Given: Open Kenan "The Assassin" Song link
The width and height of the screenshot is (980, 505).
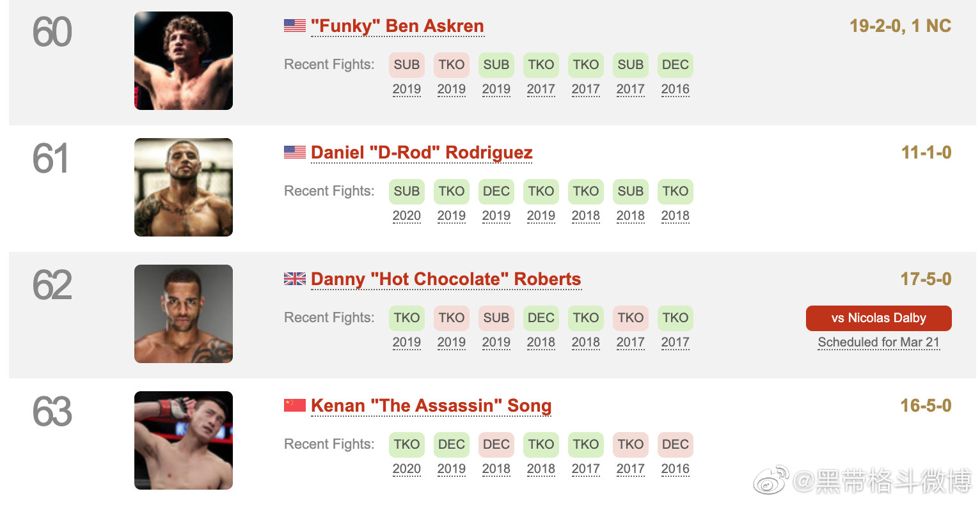Looking at the screenshot, I should pos(431,406).
